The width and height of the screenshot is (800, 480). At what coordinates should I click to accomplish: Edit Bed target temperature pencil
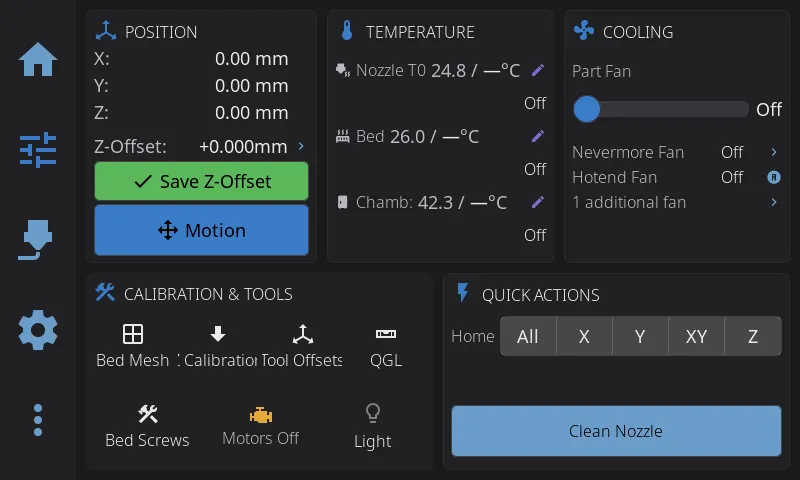point(538,136)
